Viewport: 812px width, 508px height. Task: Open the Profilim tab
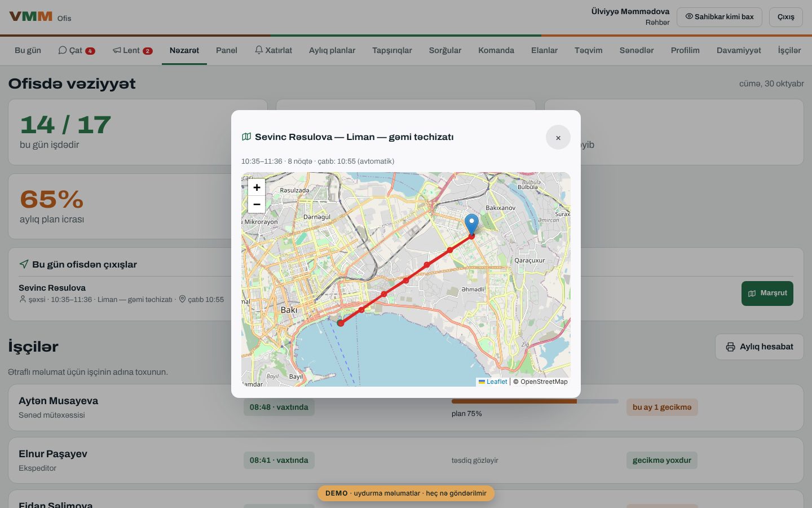click(x=685, y=50)
